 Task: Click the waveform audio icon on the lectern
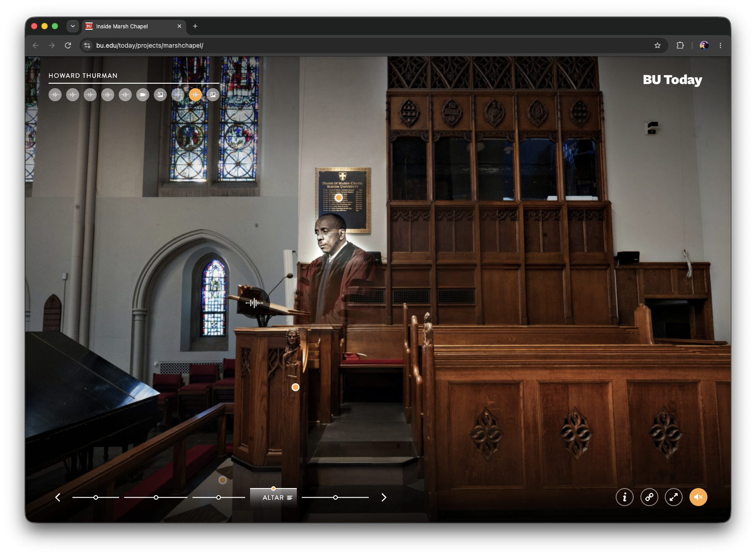click(254, 303)
